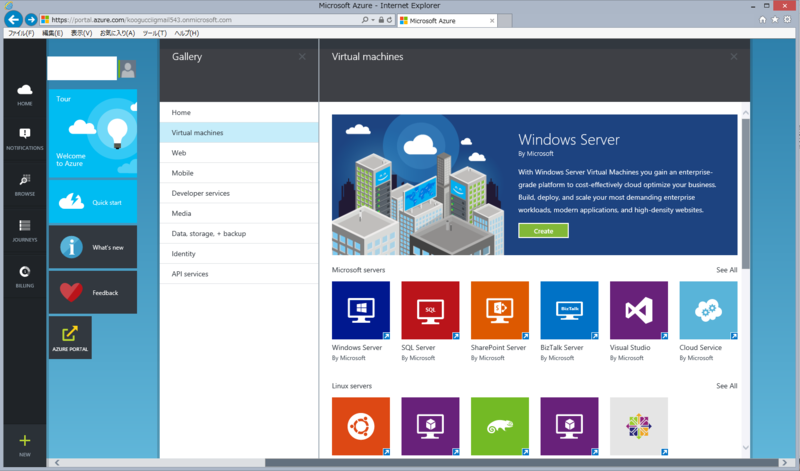Click the Internet Explorer home icon
Viewport: 800px width, 471px height.
(762, 19)
